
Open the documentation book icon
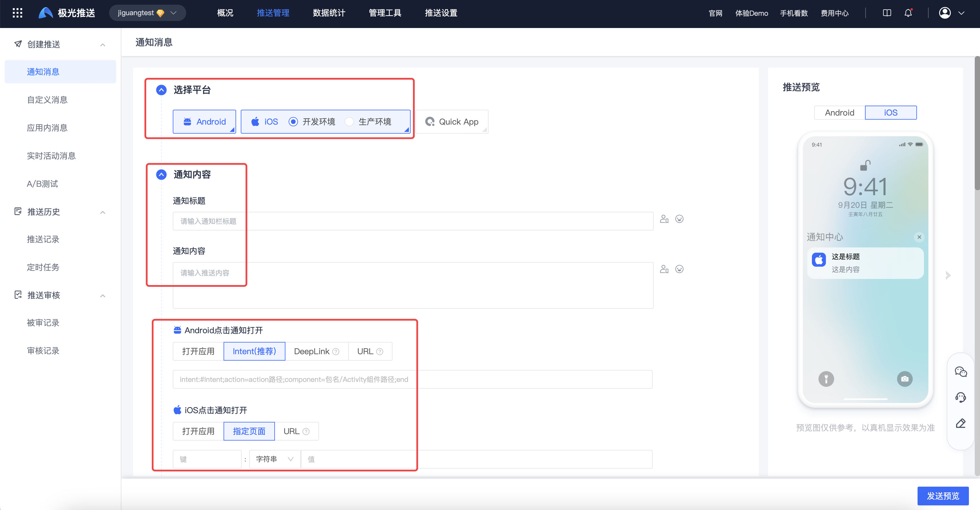[887, 13]
